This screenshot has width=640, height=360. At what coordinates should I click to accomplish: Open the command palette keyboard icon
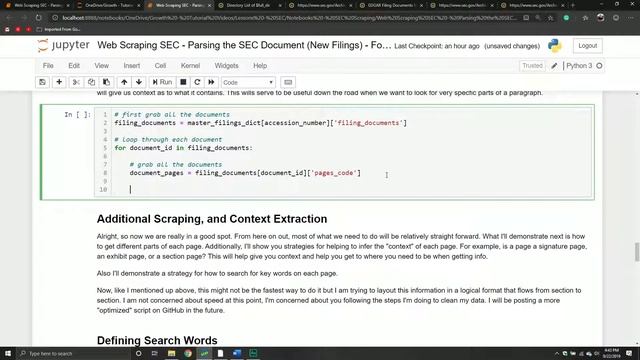[x=288, y=82]
